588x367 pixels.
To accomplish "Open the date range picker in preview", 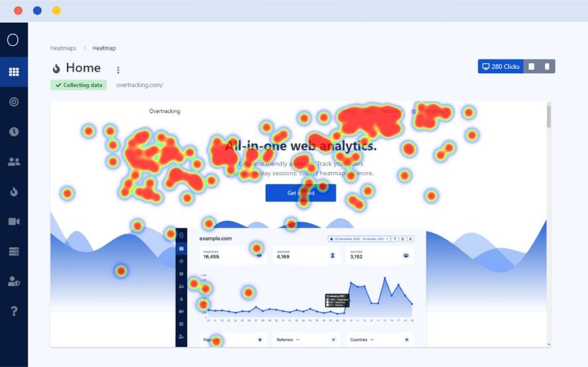I will click(x=359, y=238).
